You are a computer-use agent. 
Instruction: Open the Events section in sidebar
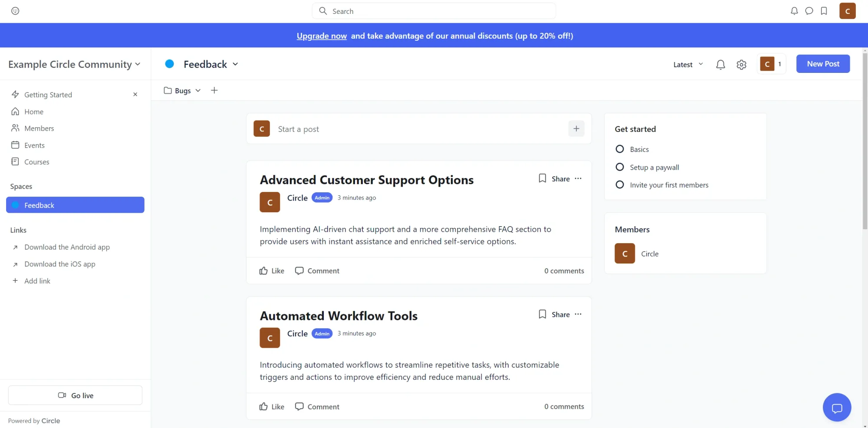[x=34, y=145]
